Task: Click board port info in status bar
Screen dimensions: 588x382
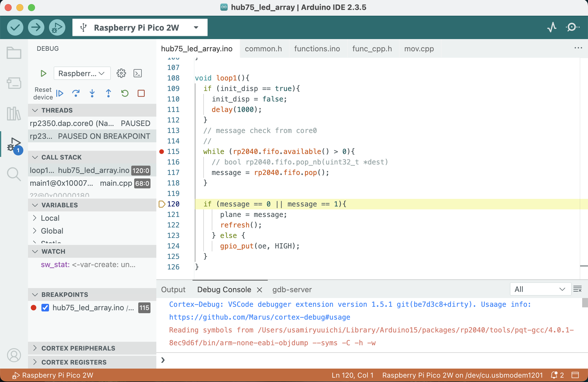Action: tap(462, 375)
